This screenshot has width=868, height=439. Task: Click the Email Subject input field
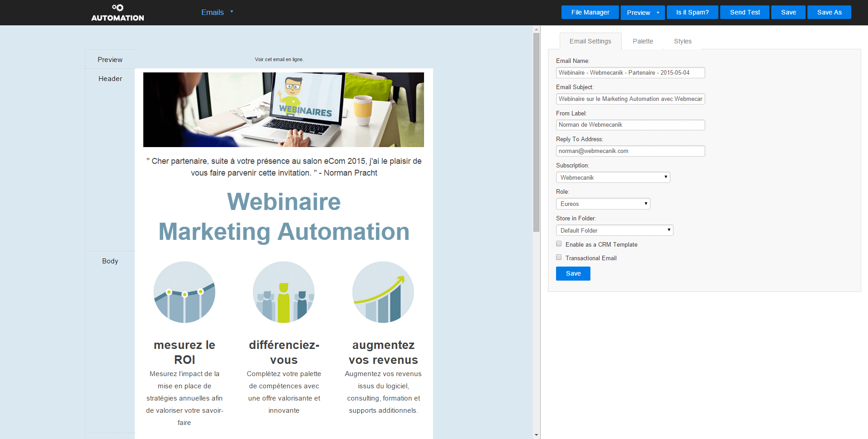(x=630, y=99)
